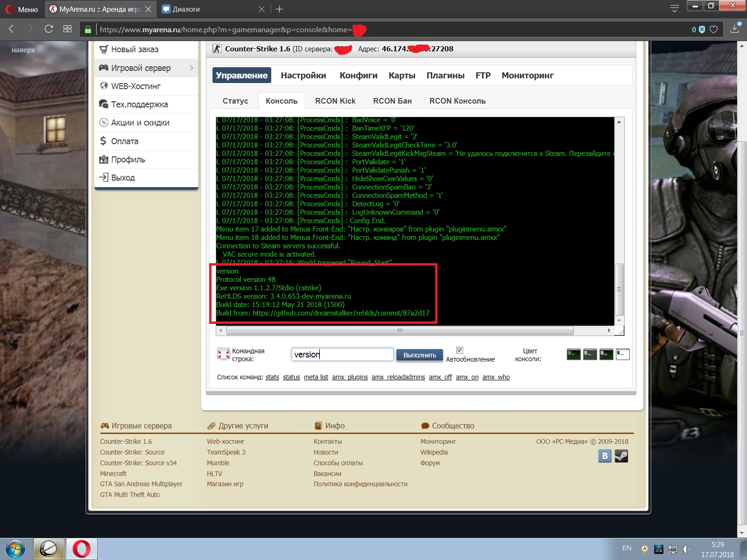Click the console scroll-down arrow
Image resolution: width=747 pixels, height=560 pixels.
click(x=620, y=321)
